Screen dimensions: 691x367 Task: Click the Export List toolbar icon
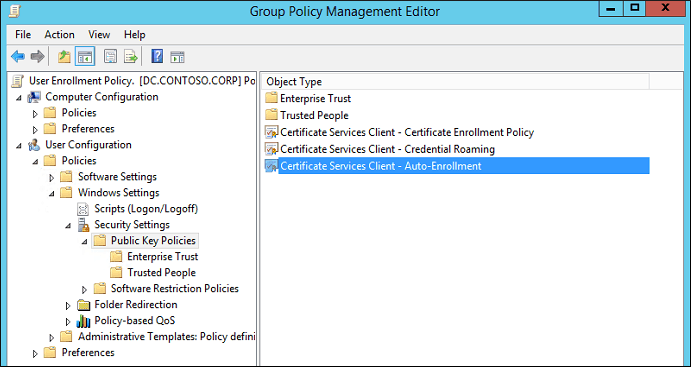(x=130, y=56)
